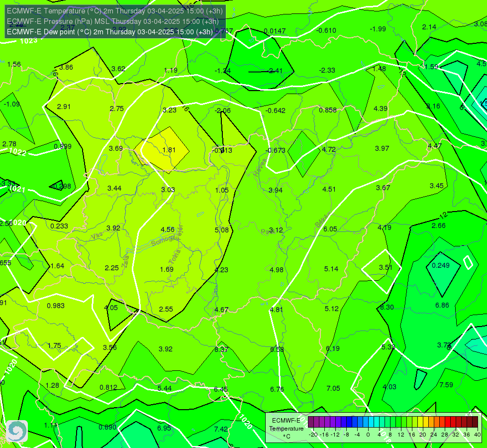Screen dimensions: 487x448
Task: Click the dew point value 3.86
Action: (66, 68)
